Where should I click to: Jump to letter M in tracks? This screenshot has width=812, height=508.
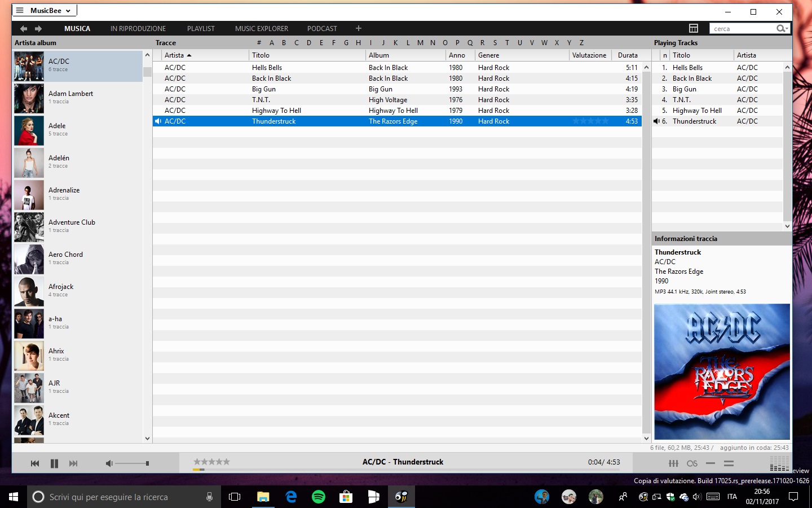tap(420, 43)
